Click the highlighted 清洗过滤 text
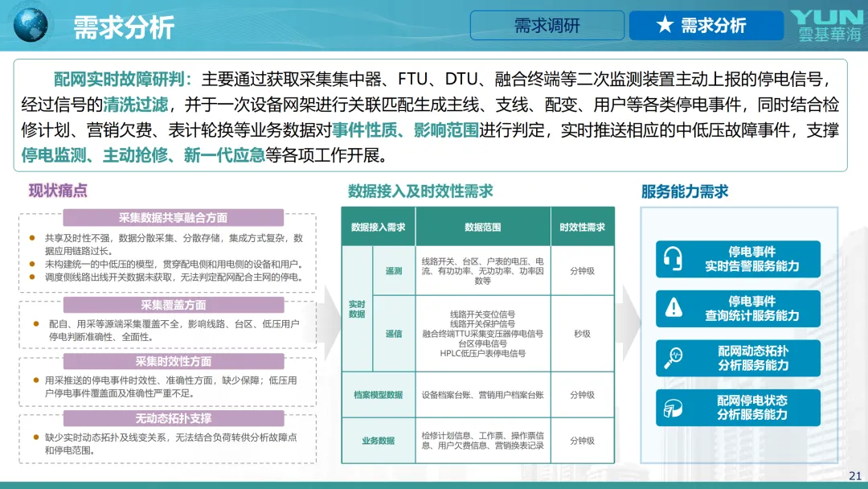The image size is (868, 489). click(x=136, y=105)
